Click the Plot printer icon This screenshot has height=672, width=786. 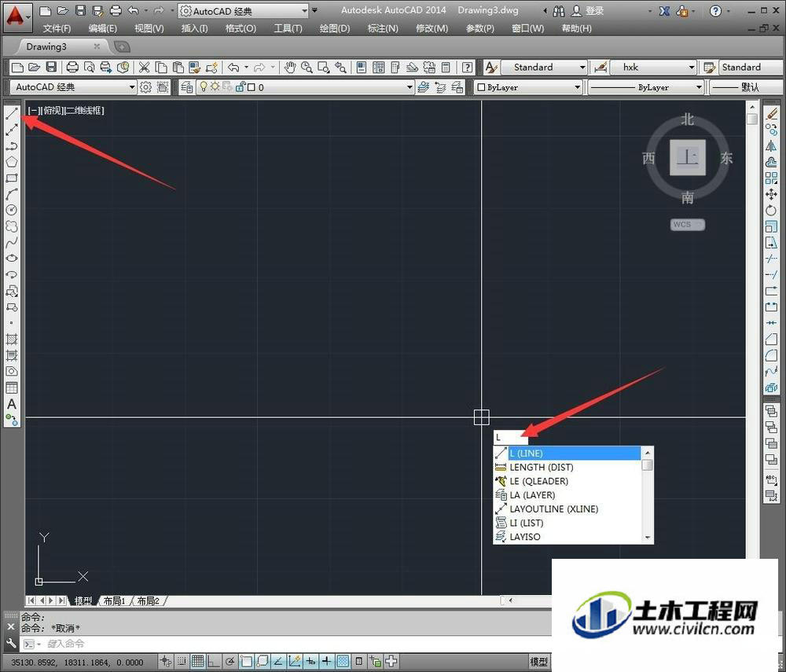(72, 67)
